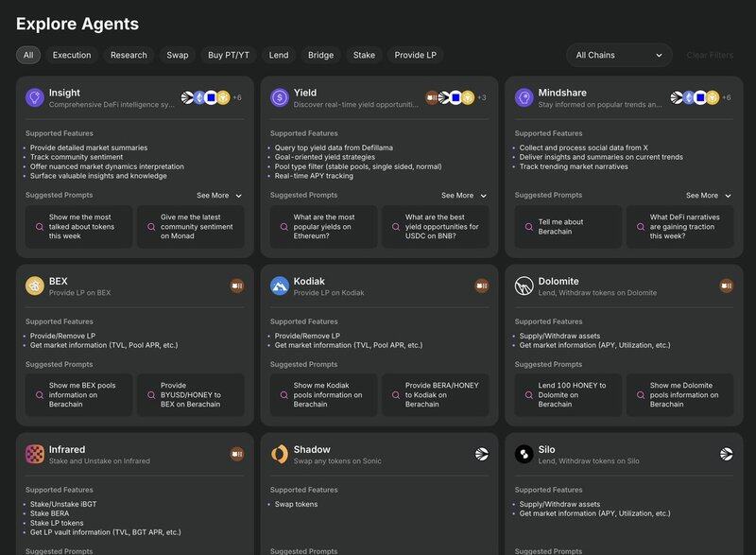The width and height of the screenshot is (756, 555).
Task: Click 'Swap any tokens on Sonic' description
Action: coord(337,461)
